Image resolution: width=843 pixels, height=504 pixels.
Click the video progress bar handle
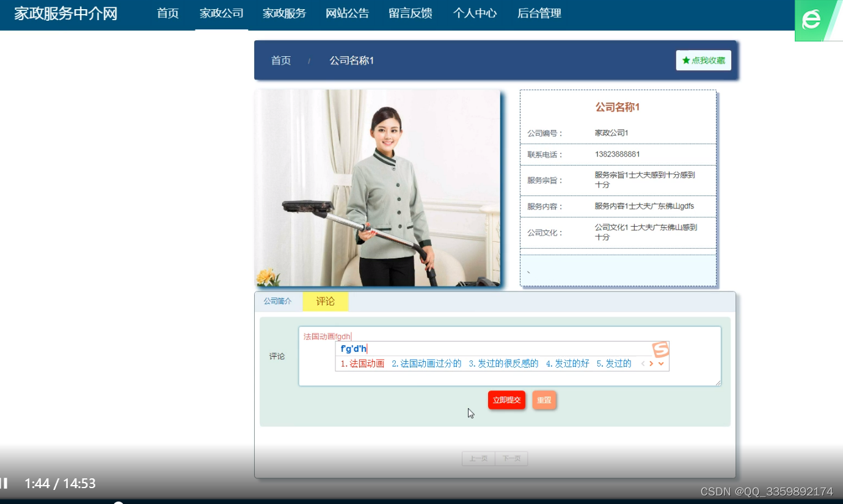click(x=119, y=503)
